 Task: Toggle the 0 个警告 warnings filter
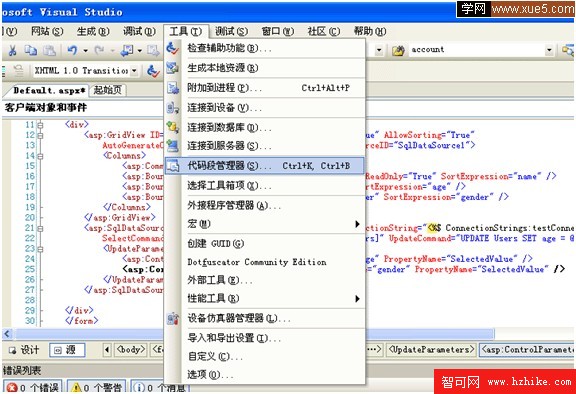pyautogui.click(x=97, y=387)
